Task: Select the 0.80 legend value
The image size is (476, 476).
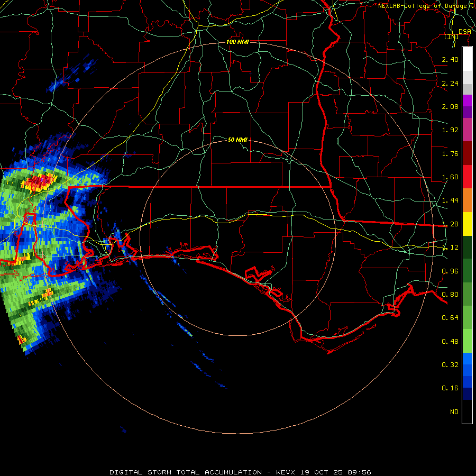Action: [450, 295]
